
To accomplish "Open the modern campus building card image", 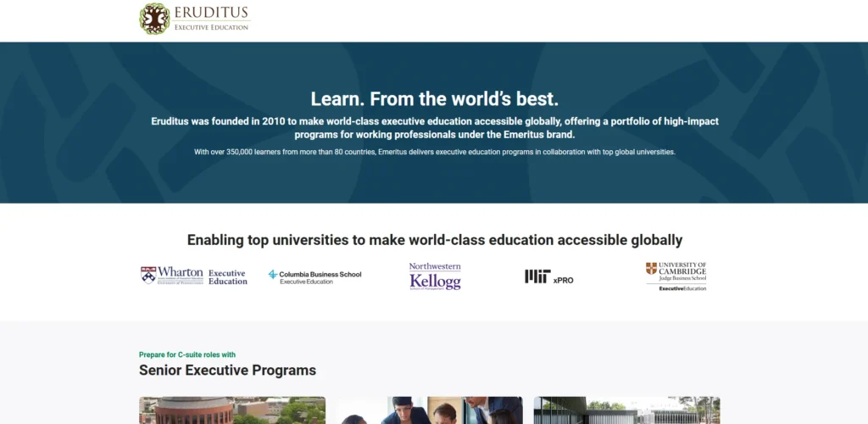I will coord(626,410).
